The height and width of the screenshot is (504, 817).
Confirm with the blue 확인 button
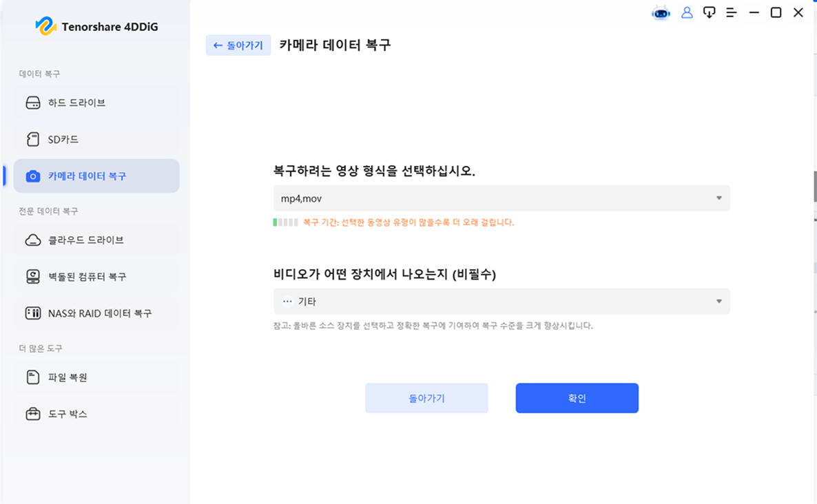(577, 398)
